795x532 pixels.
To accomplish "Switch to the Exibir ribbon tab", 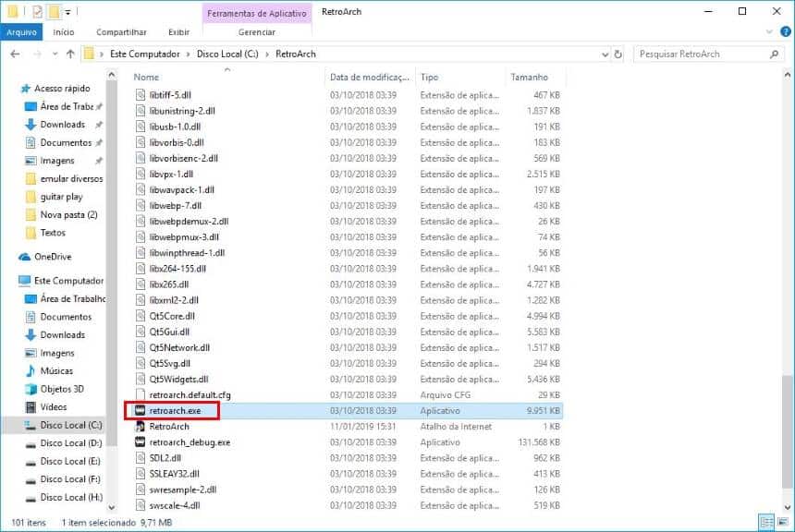I will click(x=179, y=32).
